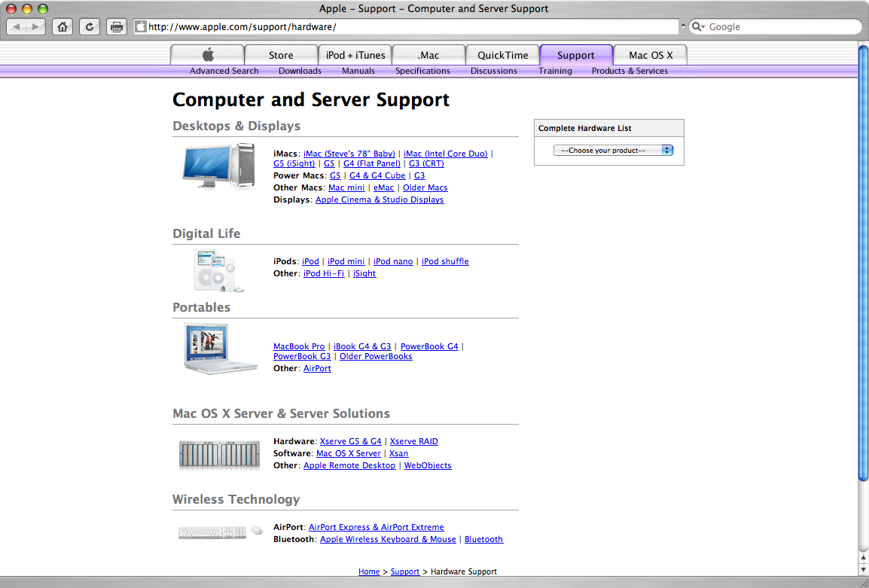869x588 pixels.
Task: Open the Xsan link
Action: coord(398,453)
